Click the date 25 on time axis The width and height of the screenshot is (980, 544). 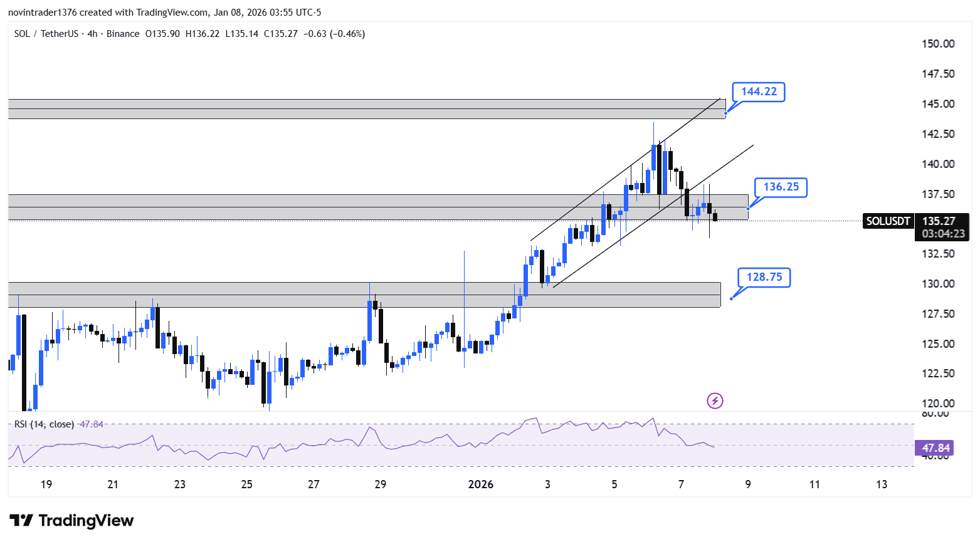pyautogui.click(x=246, y=484)
